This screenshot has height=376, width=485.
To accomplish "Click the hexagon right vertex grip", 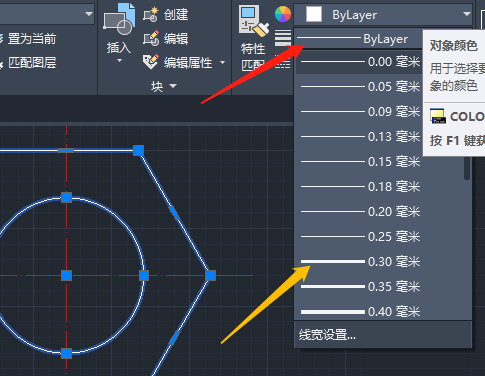I will [211, 275].
